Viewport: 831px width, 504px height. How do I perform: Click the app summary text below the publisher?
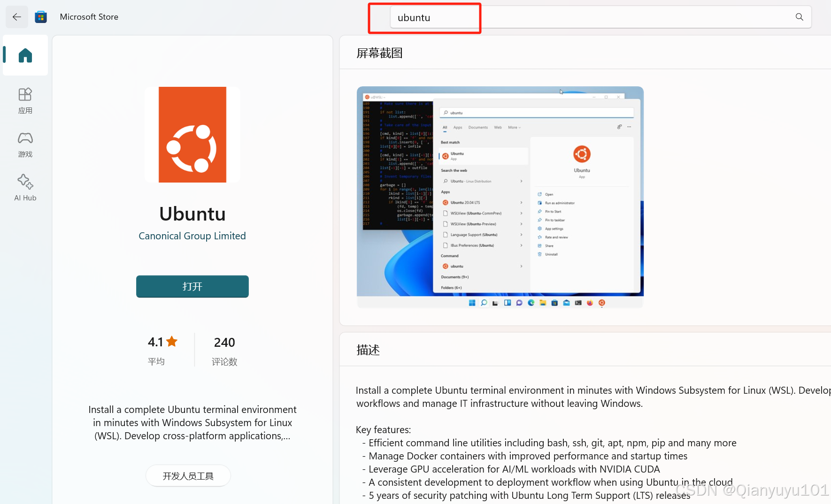click(192, 422)
